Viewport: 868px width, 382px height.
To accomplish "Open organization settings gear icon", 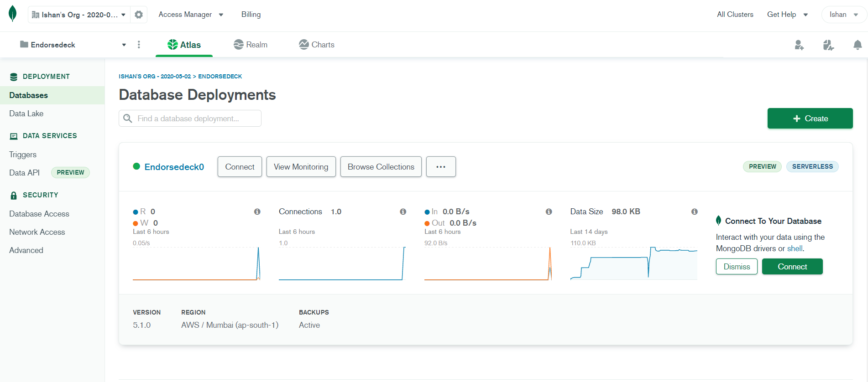I will (139, 15).
